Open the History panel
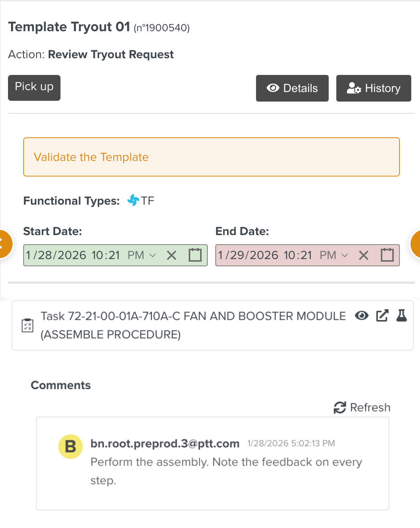This screenshot has height=528, width=420. point(374,88)
